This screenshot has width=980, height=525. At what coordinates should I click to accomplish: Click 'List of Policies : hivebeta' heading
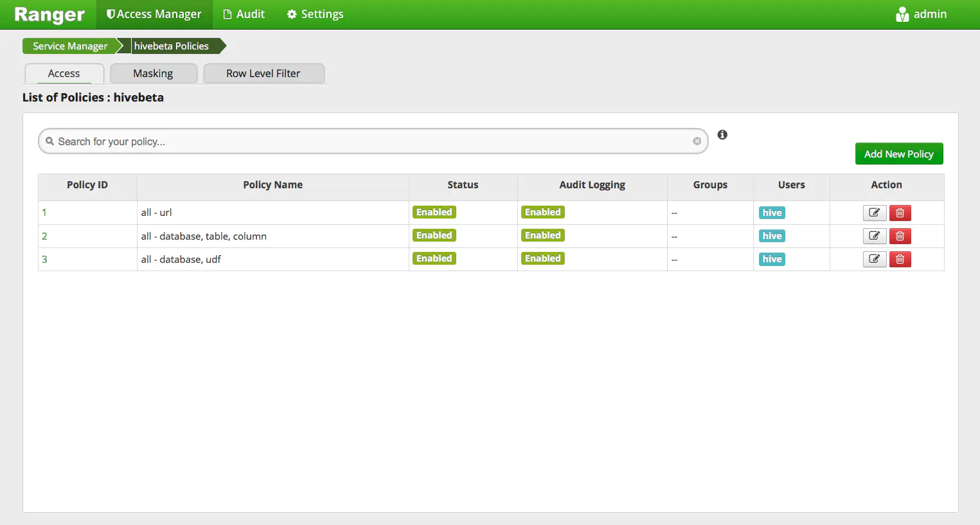coord(93,98)
